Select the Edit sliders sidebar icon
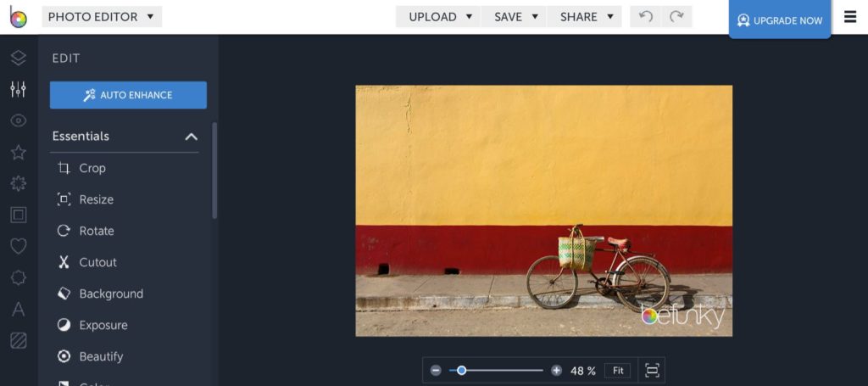This screenshot has width=868, height=386. 19,89
